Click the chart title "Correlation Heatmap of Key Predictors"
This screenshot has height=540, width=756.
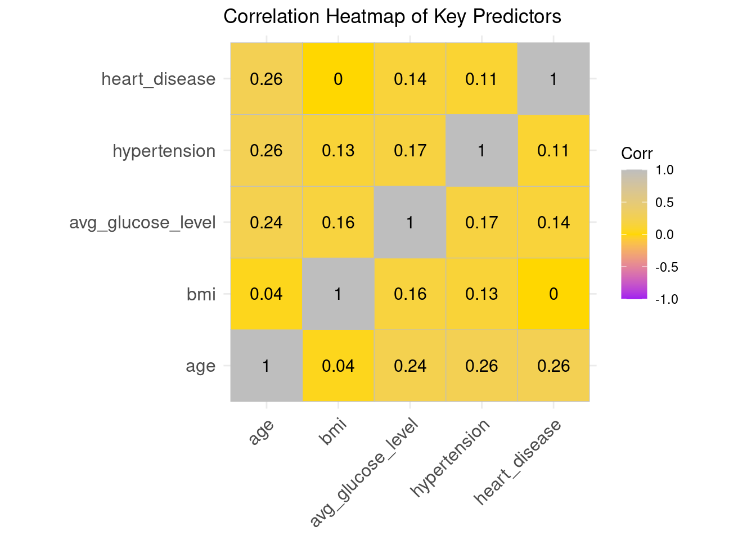(x=392, y=17)
